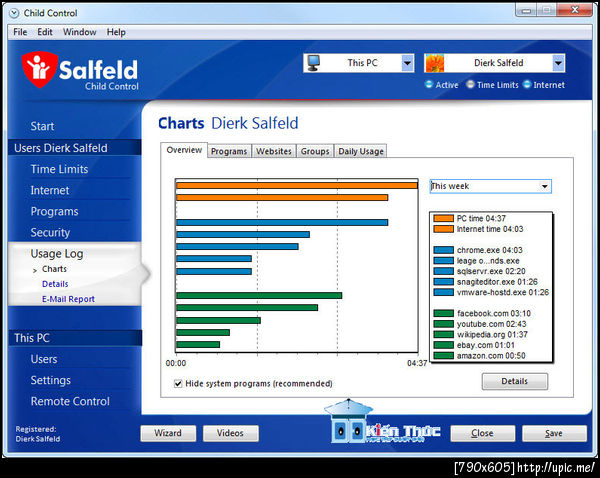Open Security in the sidebar
600x478 pixels.
[50, 233]
